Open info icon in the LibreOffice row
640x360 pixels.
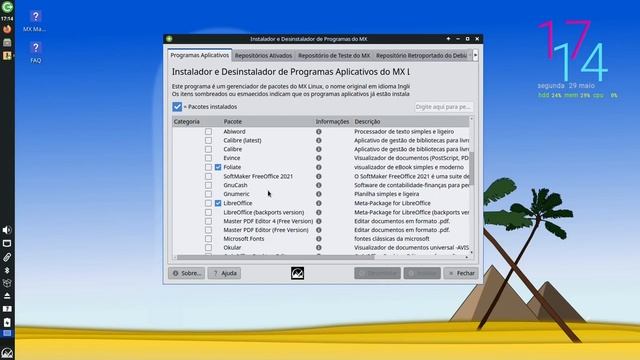319,203
